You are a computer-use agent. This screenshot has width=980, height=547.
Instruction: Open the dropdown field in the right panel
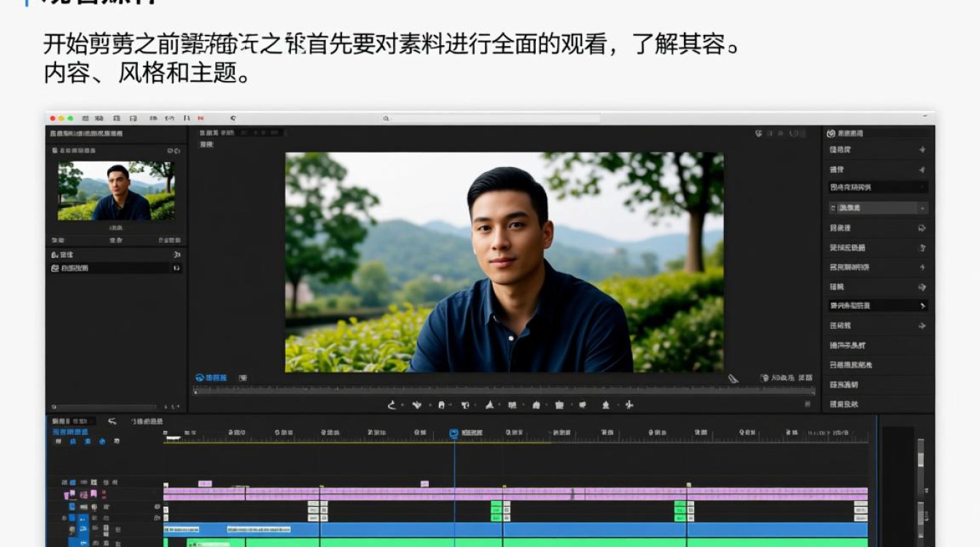(x=878, y=208)
